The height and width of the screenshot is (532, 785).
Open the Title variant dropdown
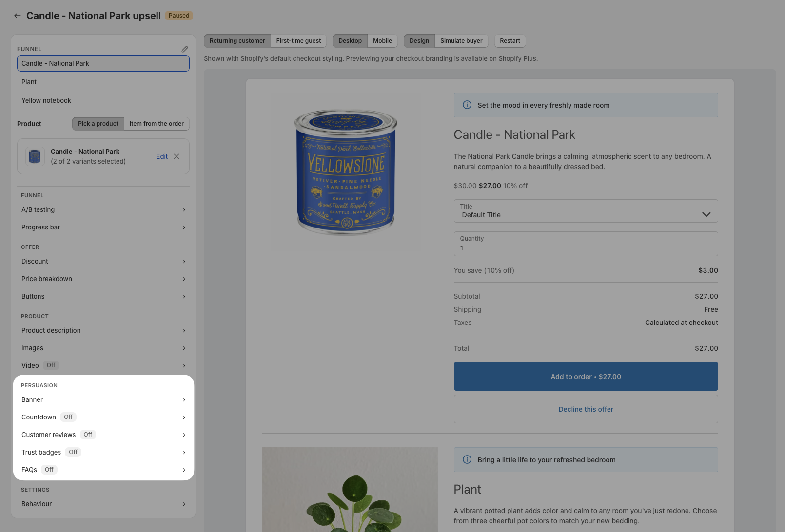[x=586, y=211]
